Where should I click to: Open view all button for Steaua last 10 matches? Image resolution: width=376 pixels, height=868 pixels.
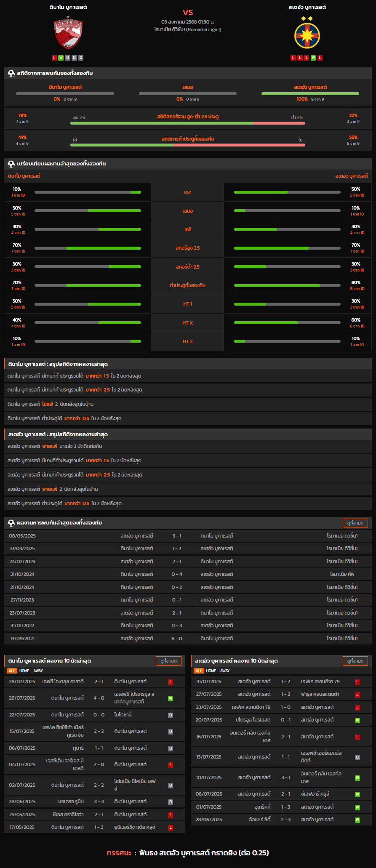pyautogui.click(x=355, y=661)
